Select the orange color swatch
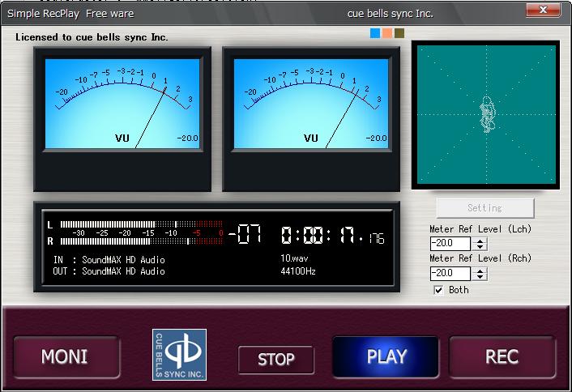The width and height of the screenshot is (572, 392). (386, 33)
